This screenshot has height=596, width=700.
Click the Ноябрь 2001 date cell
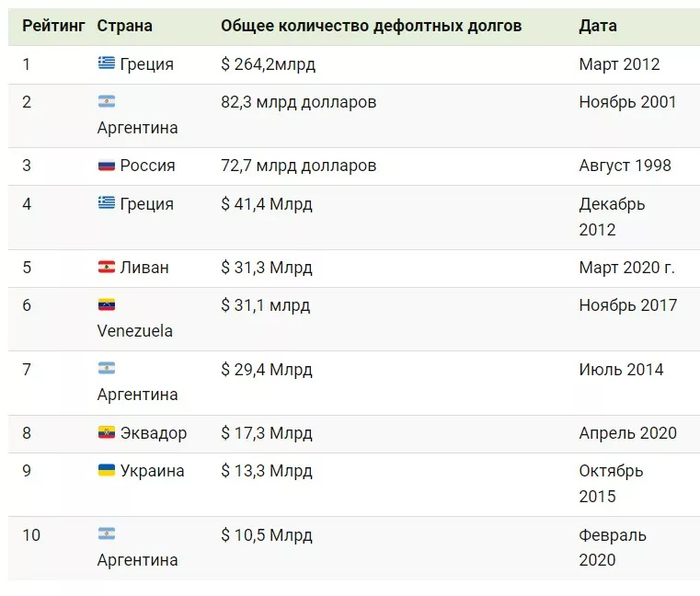tap(627, 101)
